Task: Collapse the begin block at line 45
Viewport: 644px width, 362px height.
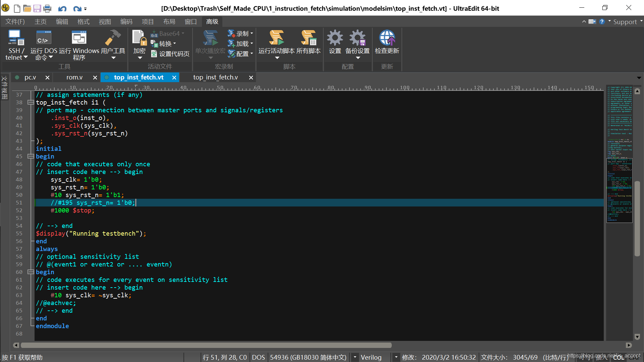Action: 31,156
